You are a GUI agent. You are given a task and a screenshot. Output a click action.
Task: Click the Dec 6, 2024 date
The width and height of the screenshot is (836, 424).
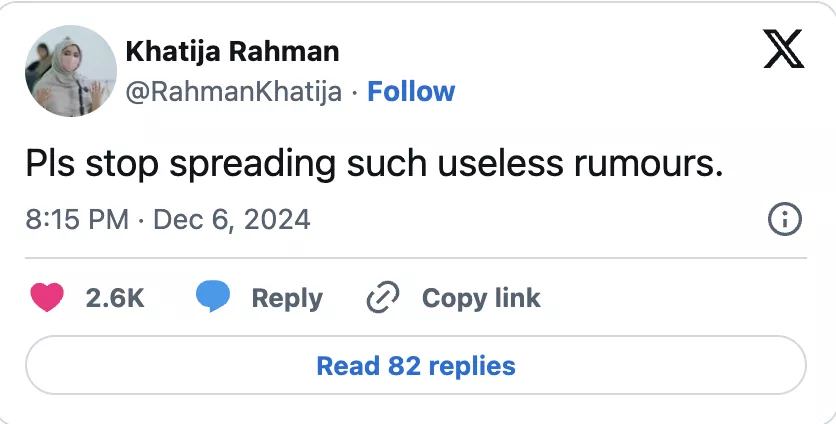[x=231, y=219]
